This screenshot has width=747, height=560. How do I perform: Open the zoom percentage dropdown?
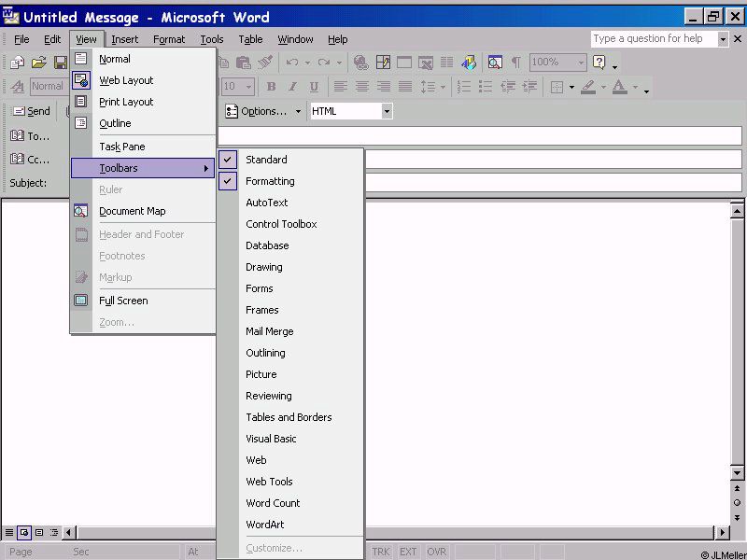tap(580, 63)
